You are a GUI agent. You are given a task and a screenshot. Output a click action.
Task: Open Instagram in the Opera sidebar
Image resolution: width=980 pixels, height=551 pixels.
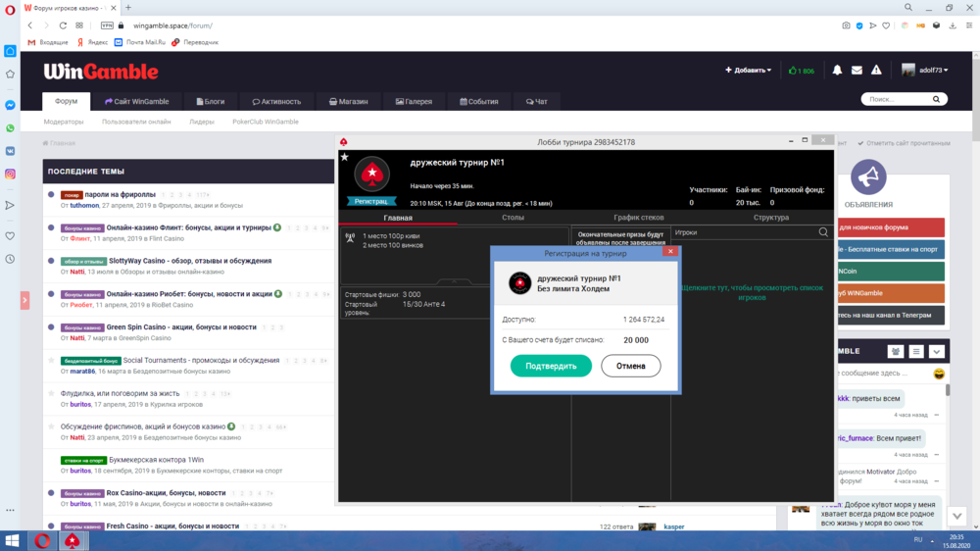[x=10, y=174]
